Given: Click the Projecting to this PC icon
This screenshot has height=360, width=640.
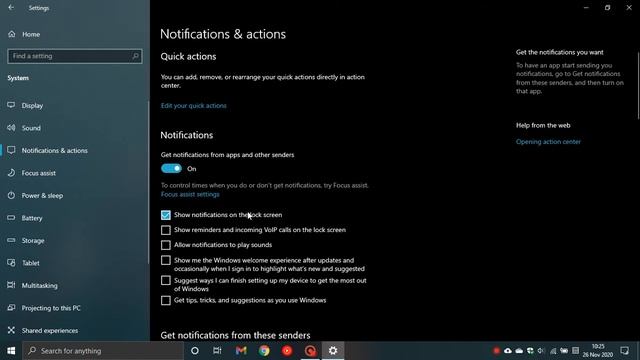Looking at the screenshot, I should [11, 307].
